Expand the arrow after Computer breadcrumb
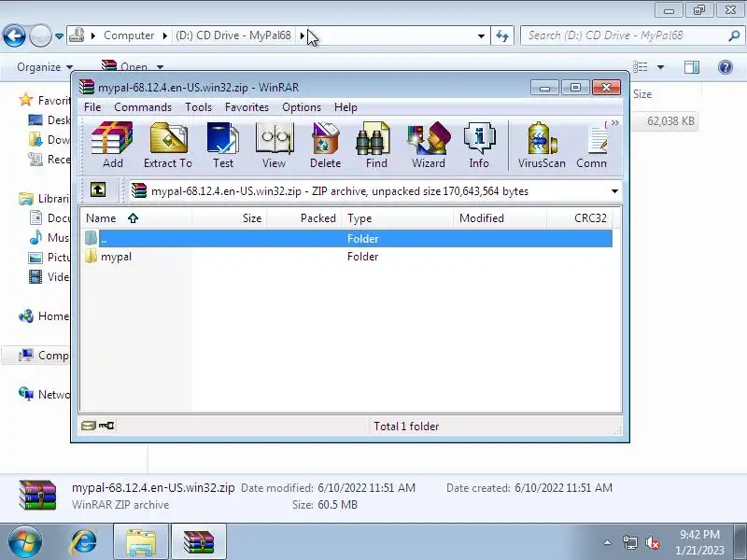The image size is (747, 560). tap(165, 35)
